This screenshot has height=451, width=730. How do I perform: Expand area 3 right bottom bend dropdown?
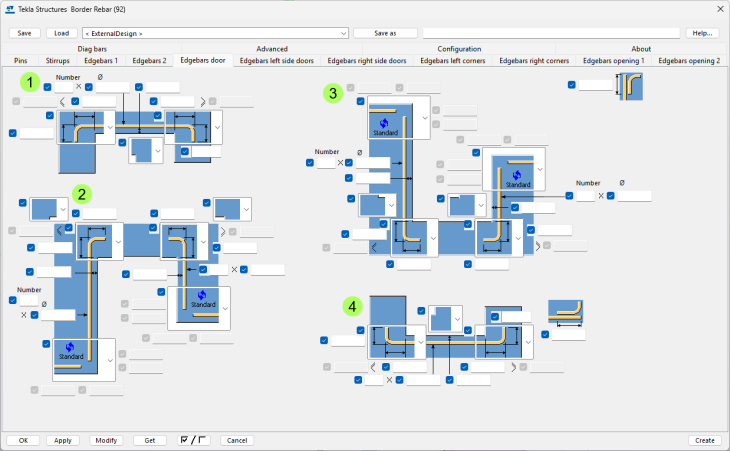click(518, 238)
